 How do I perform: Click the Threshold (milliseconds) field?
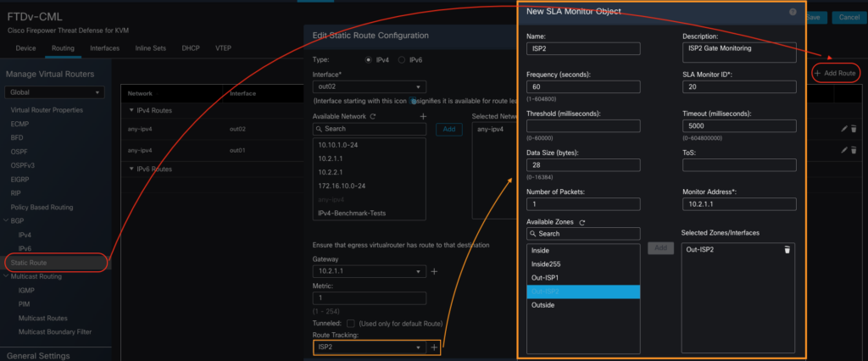click(583, 125)
